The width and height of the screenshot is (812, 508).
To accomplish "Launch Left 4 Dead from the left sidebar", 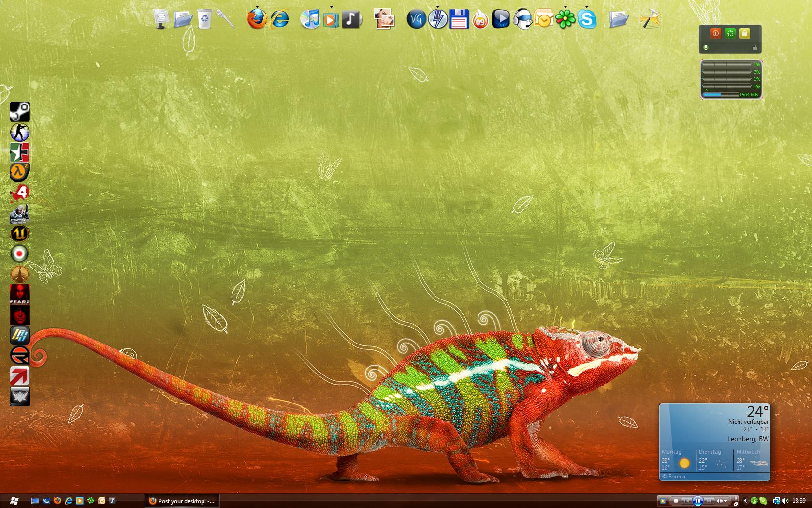I will tap(20, 193).
